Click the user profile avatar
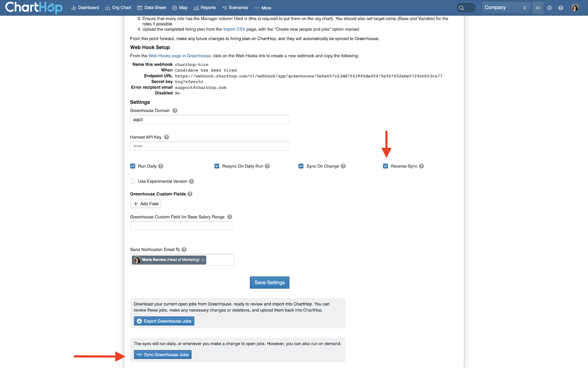 [x=575, y=8]
